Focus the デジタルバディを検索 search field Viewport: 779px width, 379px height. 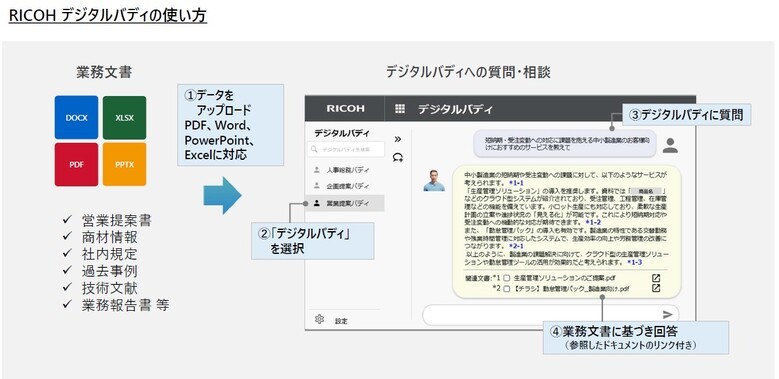coord(346,149)
